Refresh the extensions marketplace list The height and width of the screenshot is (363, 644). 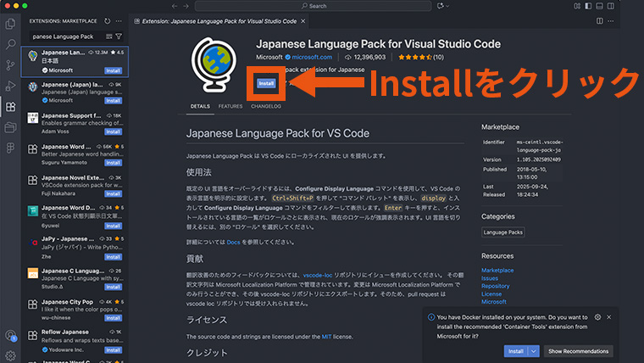click(106, 20)
